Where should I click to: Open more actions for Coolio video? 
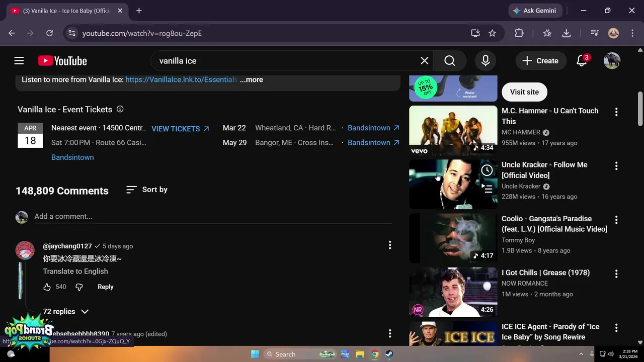point(616,220)
